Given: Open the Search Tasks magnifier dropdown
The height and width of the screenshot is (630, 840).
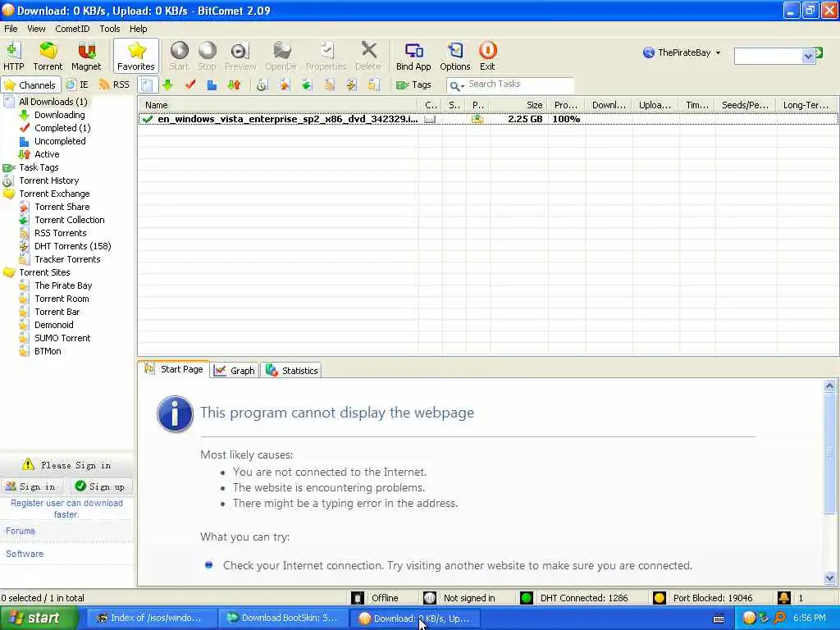Looking at the screenshot, I should tap(456, 85).
